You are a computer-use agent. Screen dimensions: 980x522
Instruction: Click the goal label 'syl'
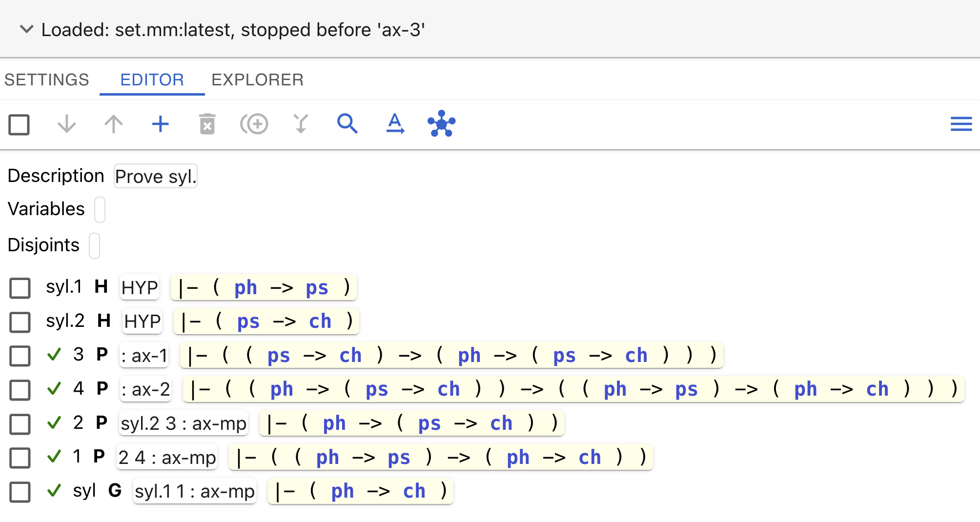point(84,490)
